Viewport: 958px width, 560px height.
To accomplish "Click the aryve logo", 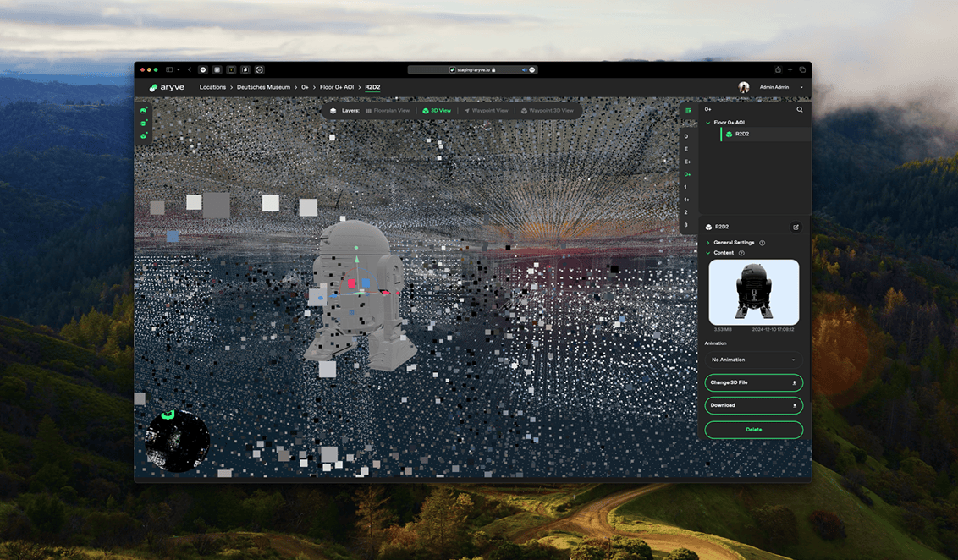I will [x=166, y=87].
